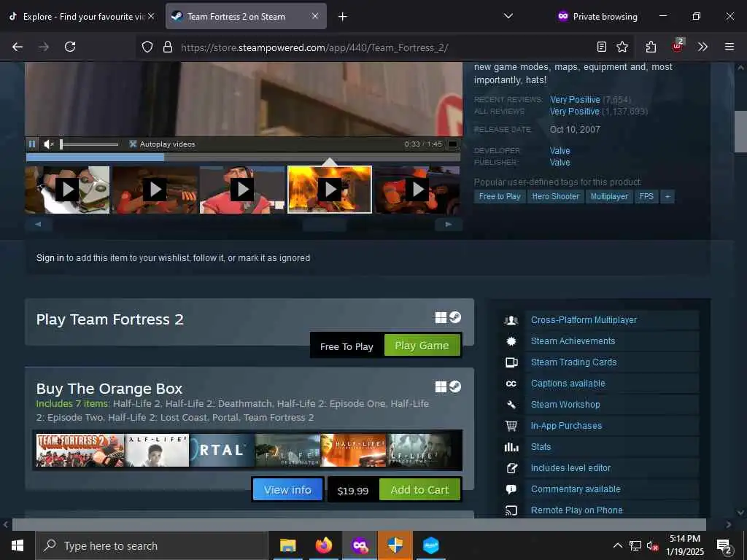Click the Steam Workshop wrench icon
This screenshot has height=560, width=747.
pyautogui.click(x=511, y=404)
